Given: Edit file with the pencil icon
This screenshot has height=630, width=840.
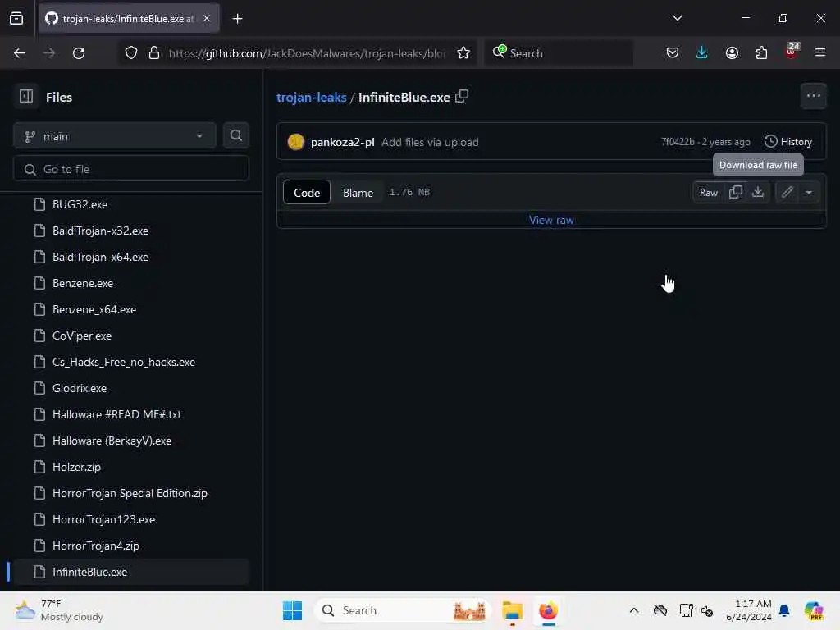Looking at the screenshot, I should click(x=787, y=192).
